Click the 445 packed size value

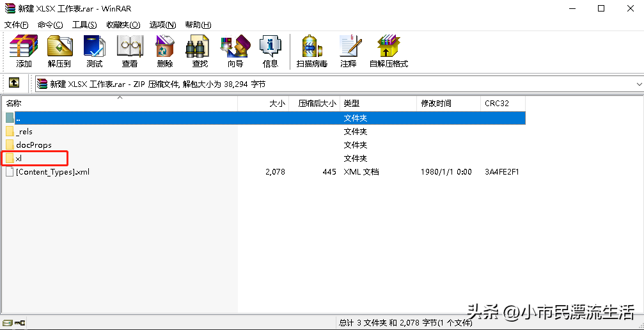pos(329,172)
